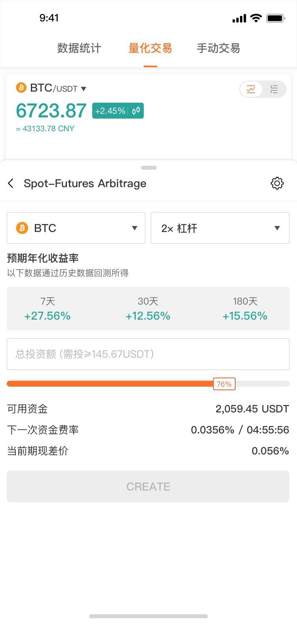This screenshot has height=644, width=297.
Task: Tap the CREATE button
Action: tap(148, 487)
